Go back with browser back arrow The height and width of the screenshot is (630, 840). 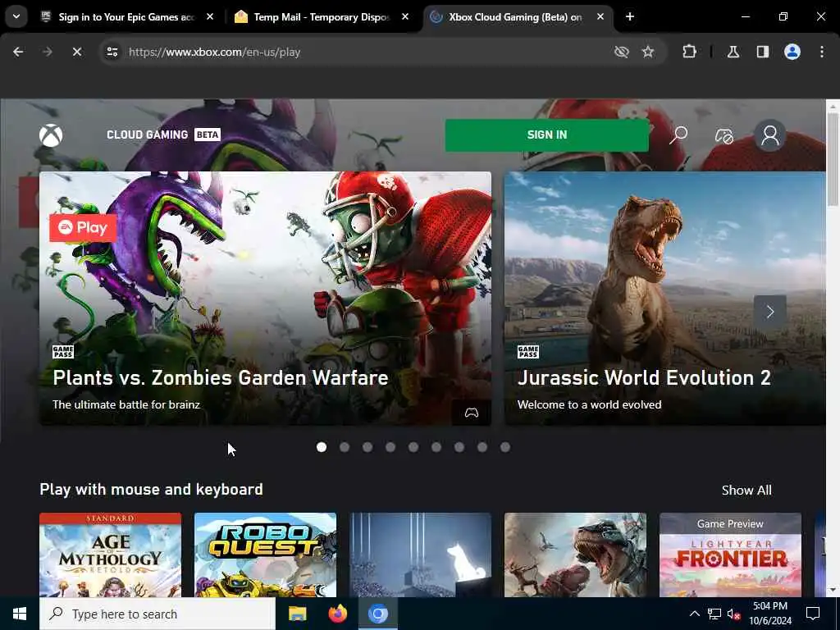coord(18,52)
